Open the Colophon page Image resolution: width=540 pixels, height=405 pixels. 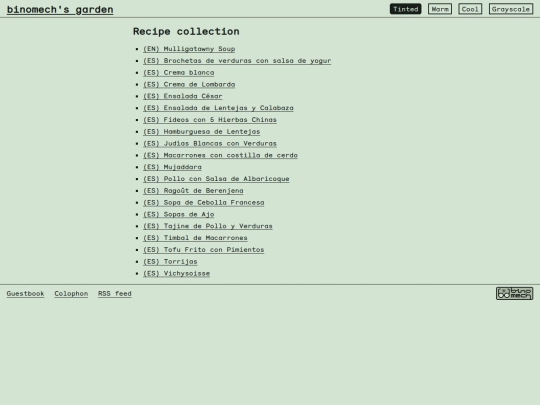click(71, 293)
